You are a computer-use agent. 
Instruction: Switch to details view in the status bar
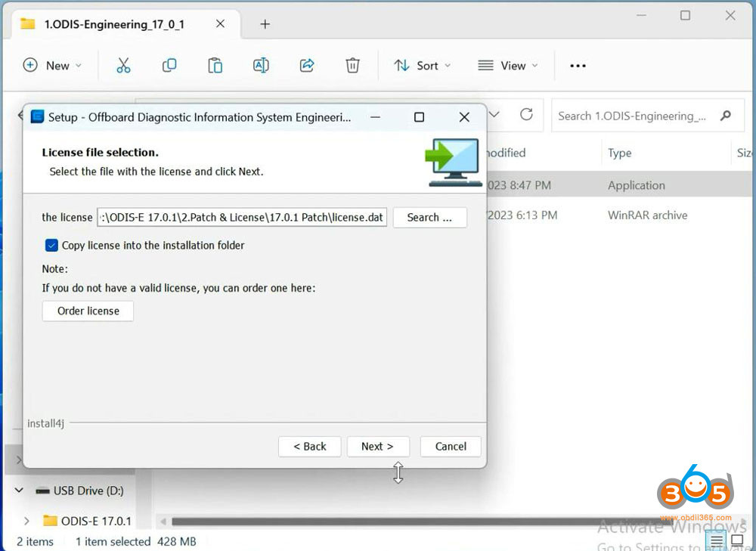pyautogui.click(x=714, y=540)
